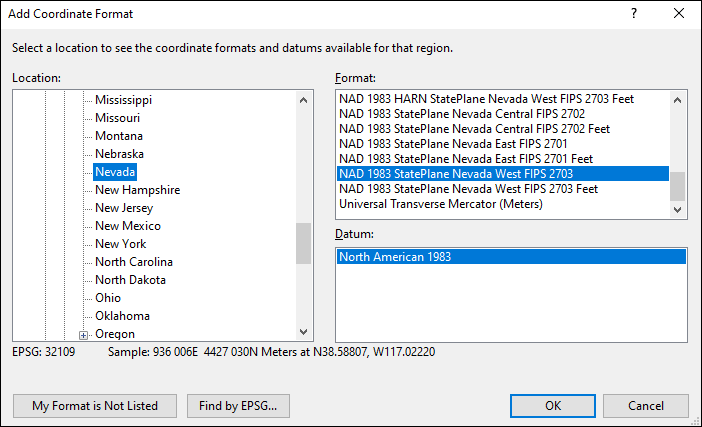Choose NAD 1983 StatePlane Nevada West FIPS 2703
Viewport: 702px width, 427px height.
(x=503, y=174)
